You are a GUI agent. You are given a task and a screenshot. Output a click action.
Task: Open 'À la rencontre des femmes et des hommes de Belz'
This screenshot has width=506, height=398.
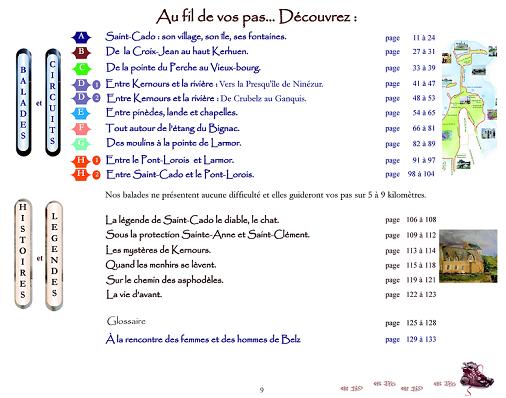203,339
